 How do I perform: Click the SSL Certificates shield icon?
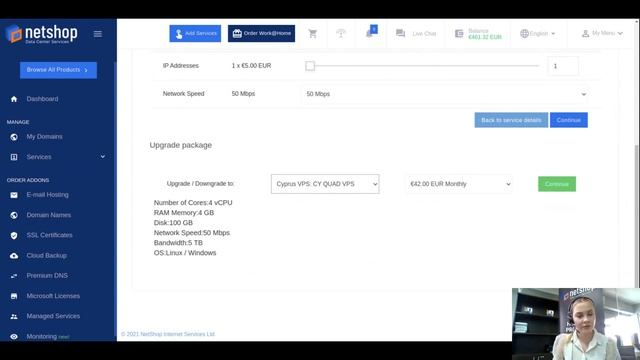pos(14,236)
